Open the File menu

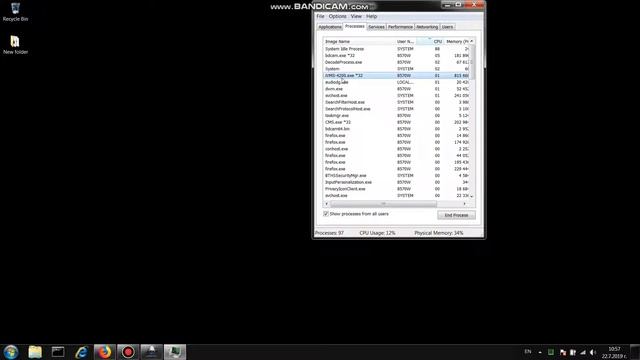click(x=320, y=16)
